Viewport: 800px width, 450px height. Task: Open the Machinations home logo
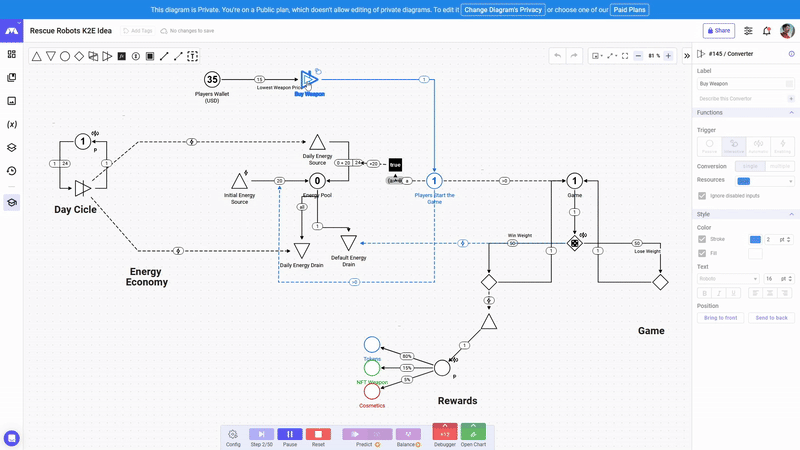click(11, 31)
